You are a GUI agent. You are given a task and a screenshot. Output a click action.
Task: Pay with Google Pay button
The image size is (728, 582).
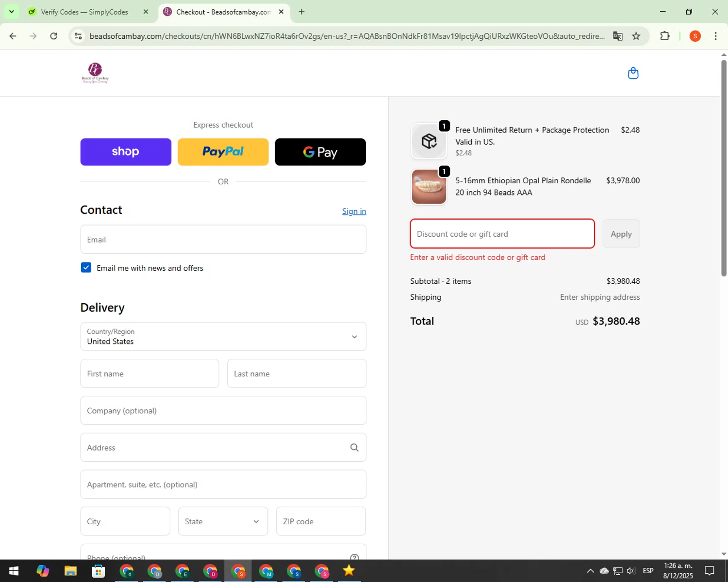pos(320,152)
